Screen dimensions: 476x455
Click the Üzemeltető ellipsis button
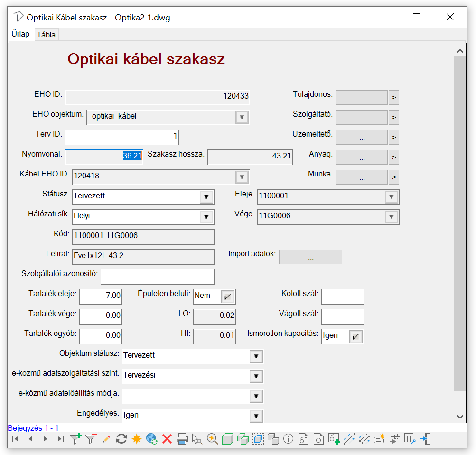pos(362,137)
